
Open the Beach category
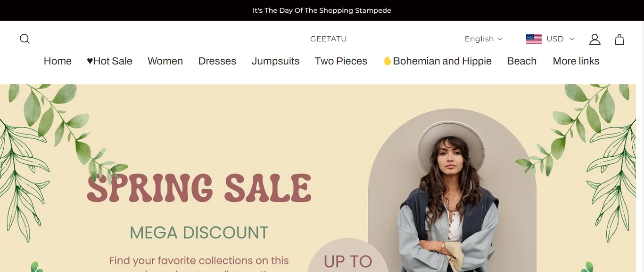point(521,61)
